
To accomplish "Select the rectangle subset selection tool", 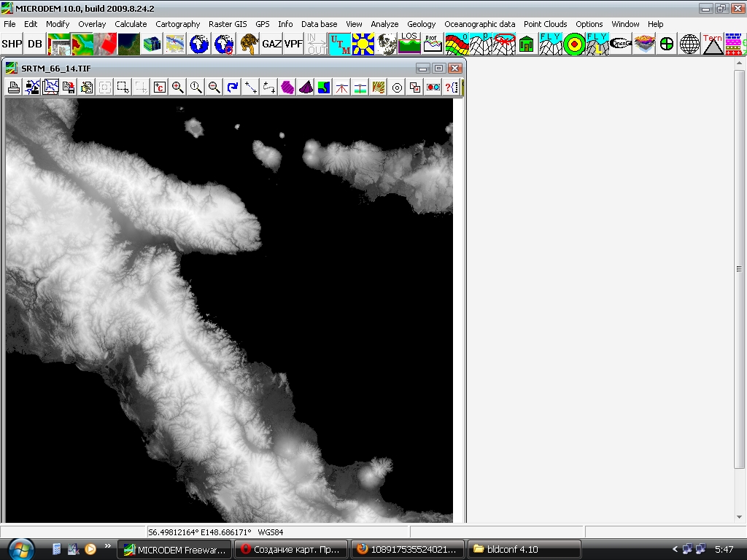I will coord(123,87).
